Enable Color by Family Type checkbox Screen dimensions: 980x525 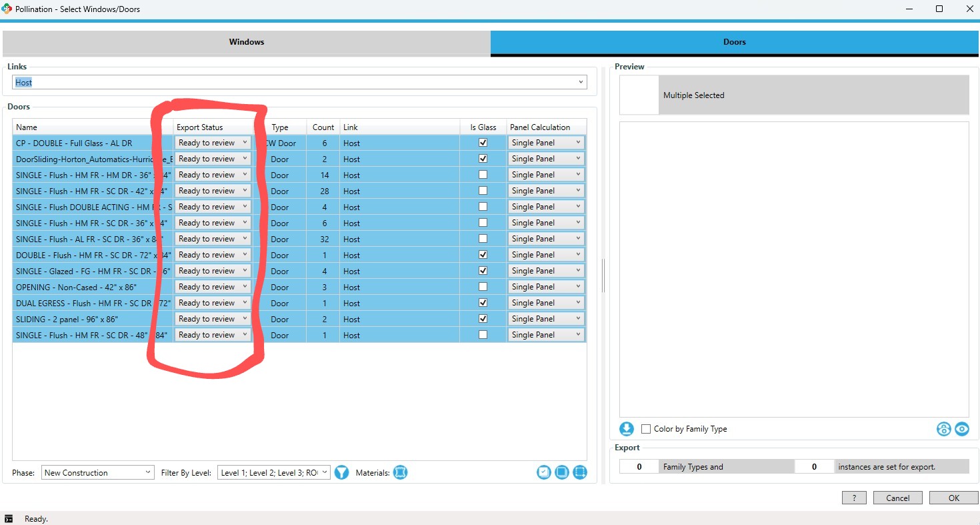pyautogui.click(x=645, y=429)
